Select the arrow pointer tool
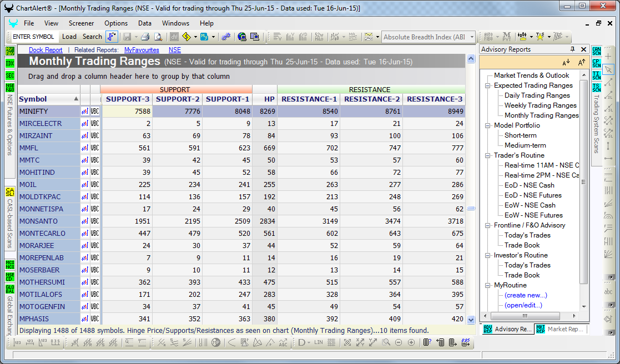This screenshot has height=364, width=620. click(608, 69)
